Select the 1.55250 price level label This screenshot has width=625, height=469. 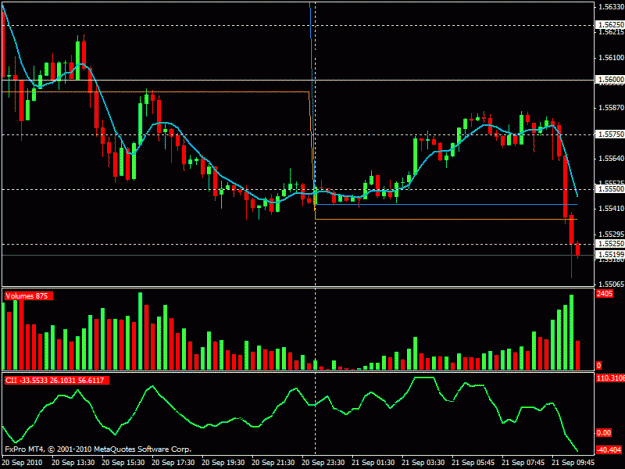pyautogui.click(x=610, y=244)
